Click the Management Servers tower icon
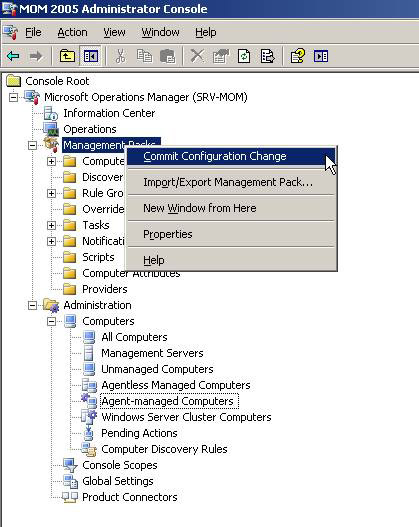419x527 pixels. pos(89,353)
